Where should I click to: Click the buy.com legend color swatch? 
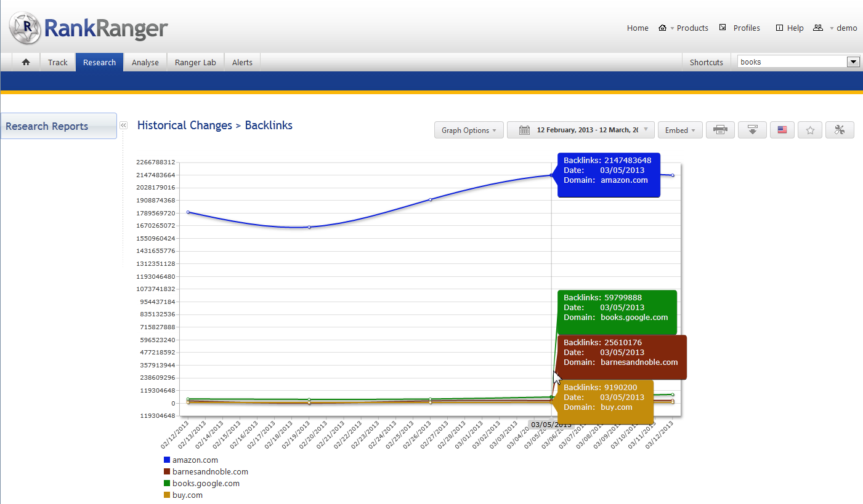167,495
